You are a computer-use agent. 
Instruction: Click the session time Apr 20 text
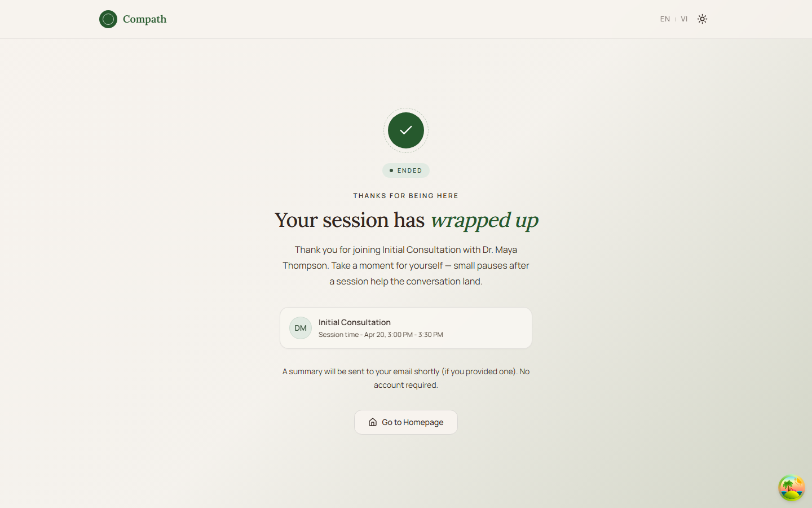[381, 335]
